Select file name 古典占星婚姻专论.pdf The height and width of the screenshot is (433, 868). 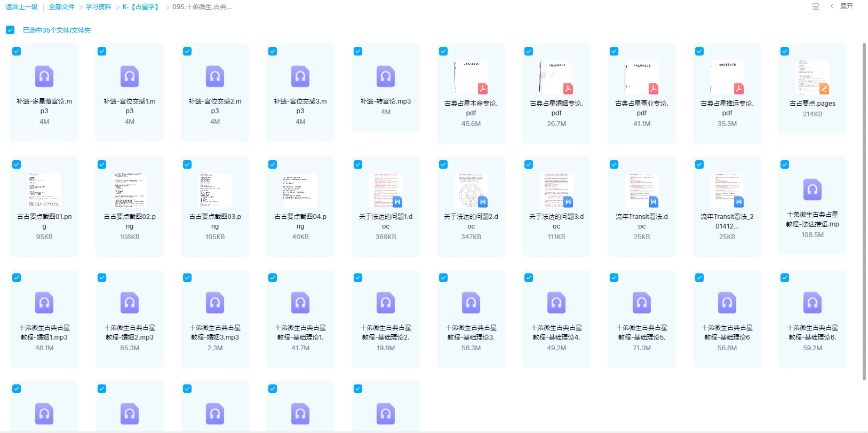(556, 108)
